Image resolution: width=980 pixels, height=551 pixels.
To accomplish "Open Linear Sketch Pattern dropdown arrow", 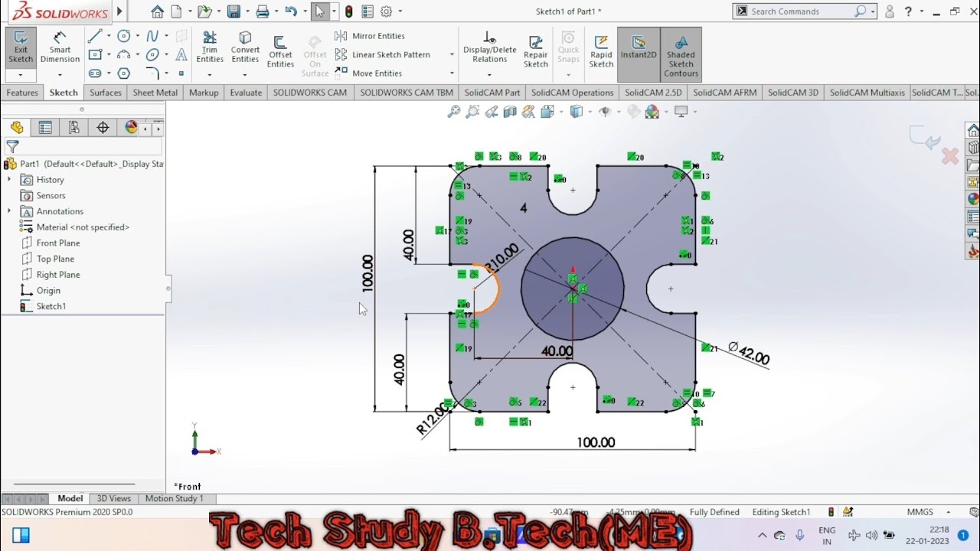I will [452, 55].
